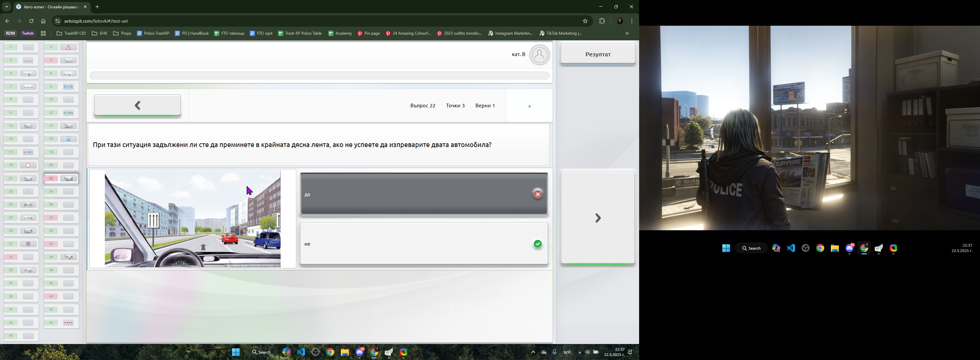The width and height of the screenshot is (980, 360).
Task: Open the Chrome extensions puzzle icon
Action: coord(602,21)
